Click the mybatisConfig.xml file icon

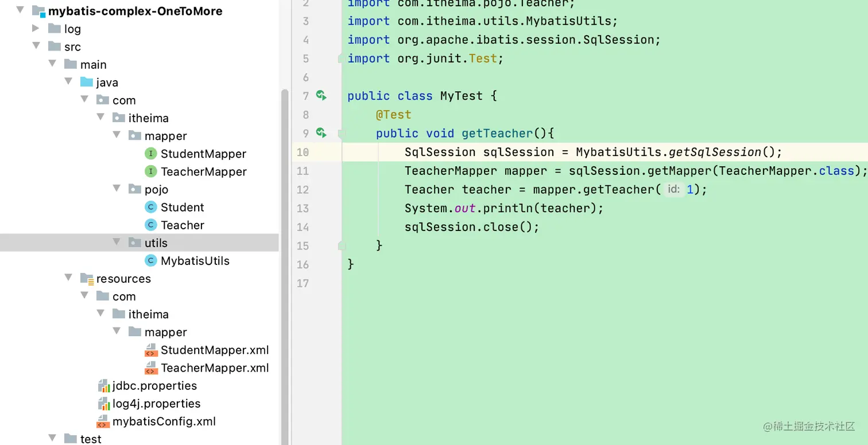pos(103,421)
